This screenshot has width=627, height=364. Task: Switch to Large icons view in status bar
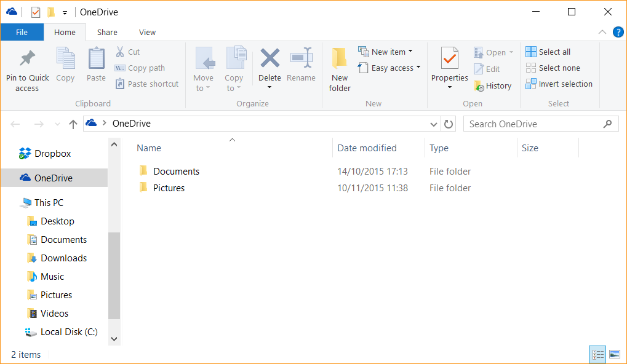click(615, 354)
